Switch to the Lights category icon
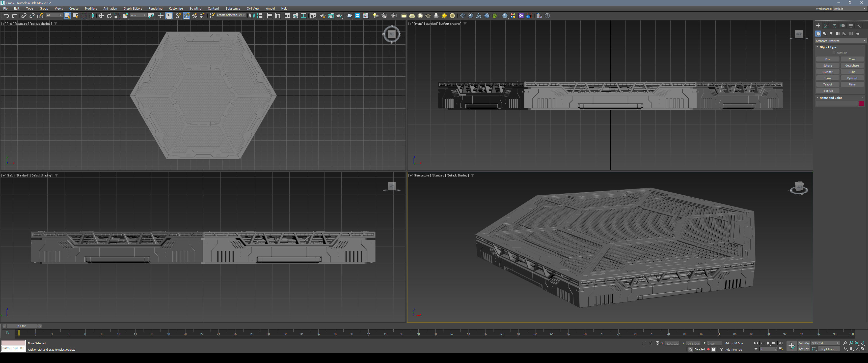The width and height of the screenshot is (868, 363). (x=831, y=34)
